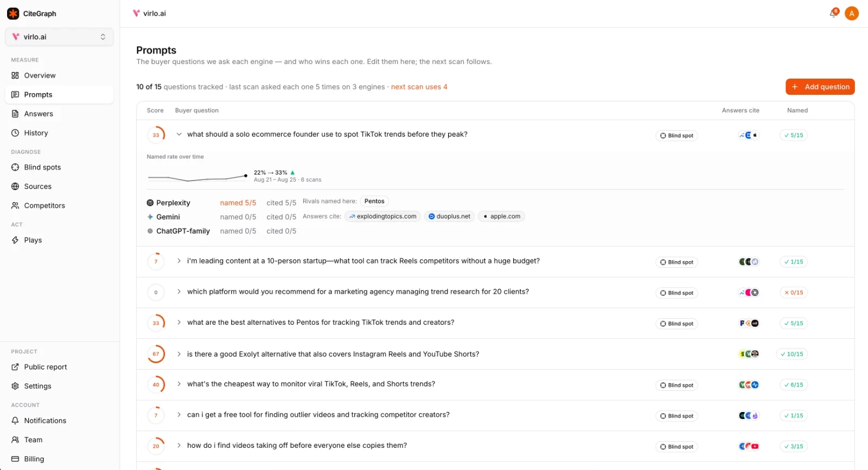868x470 pixels.
Task: Click the virlo.ai logo in the header breadcrumb
Action: coord(136,13)
